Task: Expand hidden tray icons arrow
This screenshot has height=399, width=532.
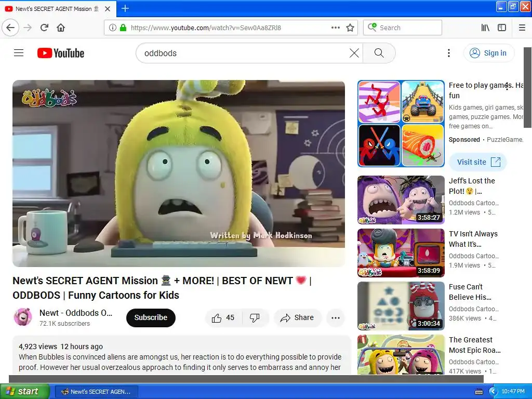Action: point(494,392)
